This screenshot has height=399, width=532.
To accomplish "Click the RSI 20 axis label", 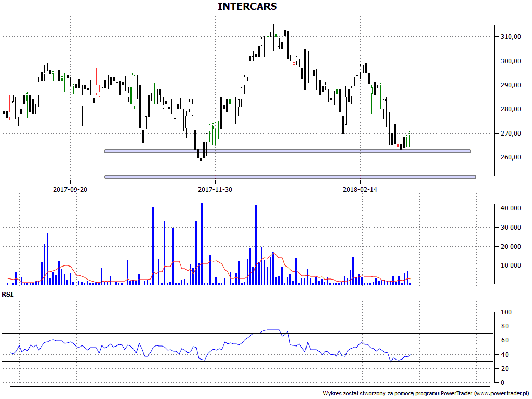I will click(x=505, y=368).
